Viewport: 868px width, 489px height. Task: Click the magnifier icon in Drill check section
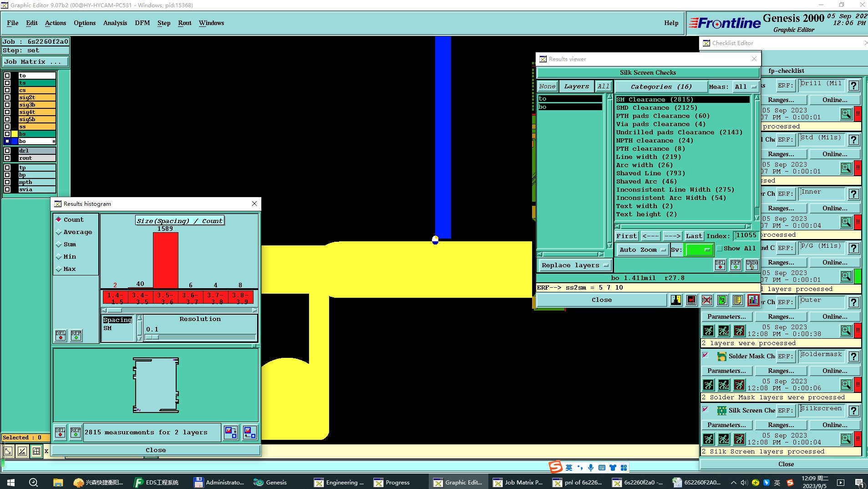pyautogui.click(x=846, y=114)
